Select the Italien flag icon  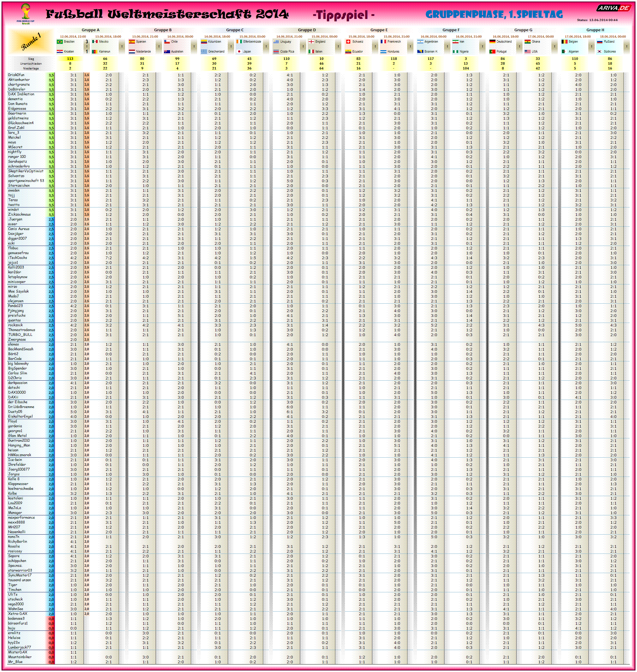(x=311, y=52)
